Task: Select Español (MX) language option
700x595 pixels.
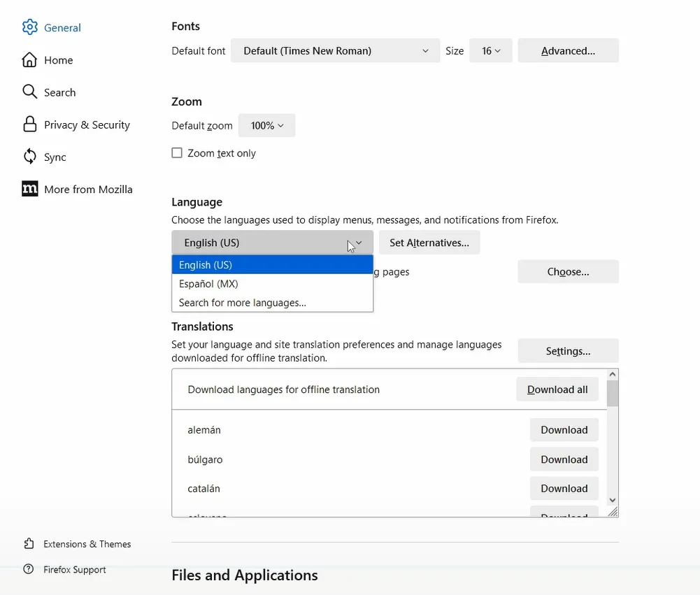Action: (x=272, y=284)
